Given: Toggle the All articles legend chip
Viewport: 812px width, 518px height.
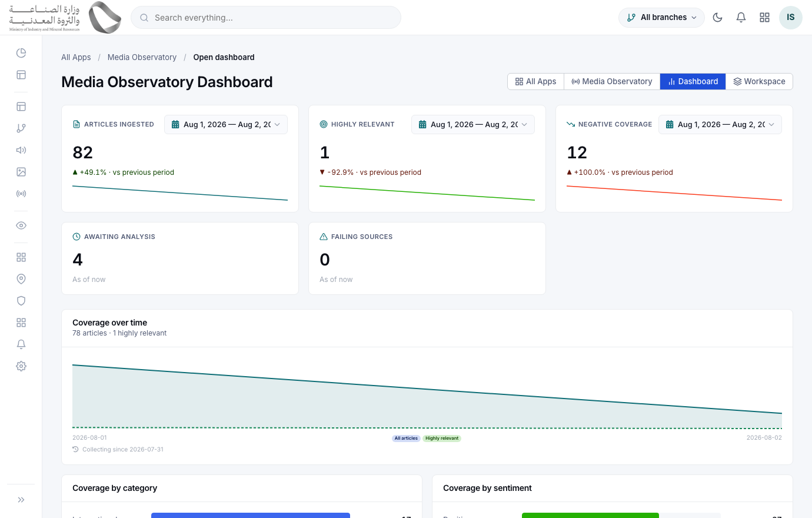Looking at the screenshot, I should 406,439.
